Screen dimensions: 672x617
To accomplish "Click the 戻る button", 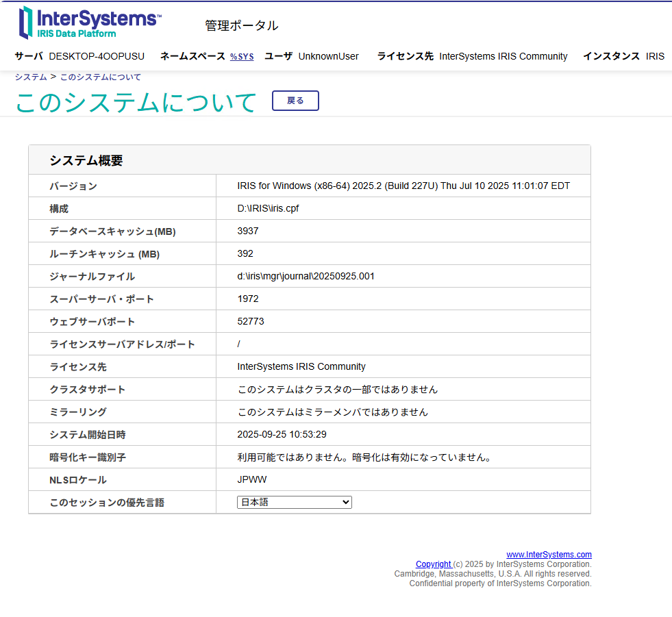I will (x=295, y=101).
